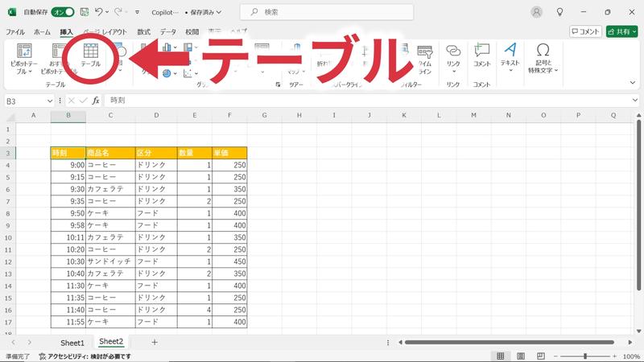This screenshot has height=362, width=644.
Task: Click the Name Box showing B3
Action: pos(25,101)
